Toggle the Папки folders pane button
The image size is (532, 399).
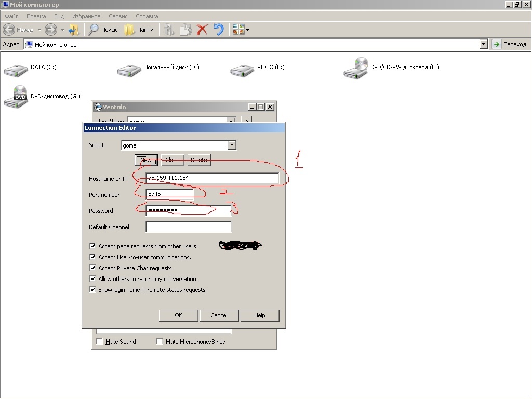pyautogui.click(x=139, y=30)
